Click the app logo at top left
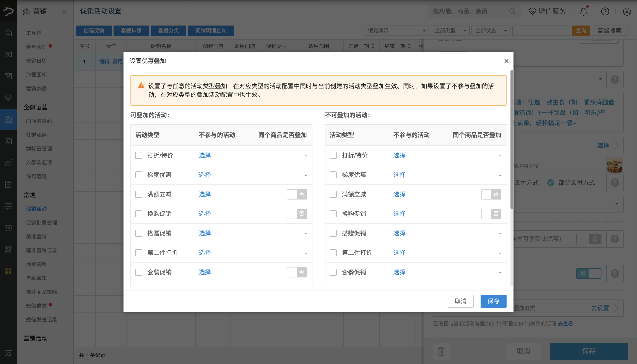The height and width of the screenshot is (364, 637). coord(8,11)
